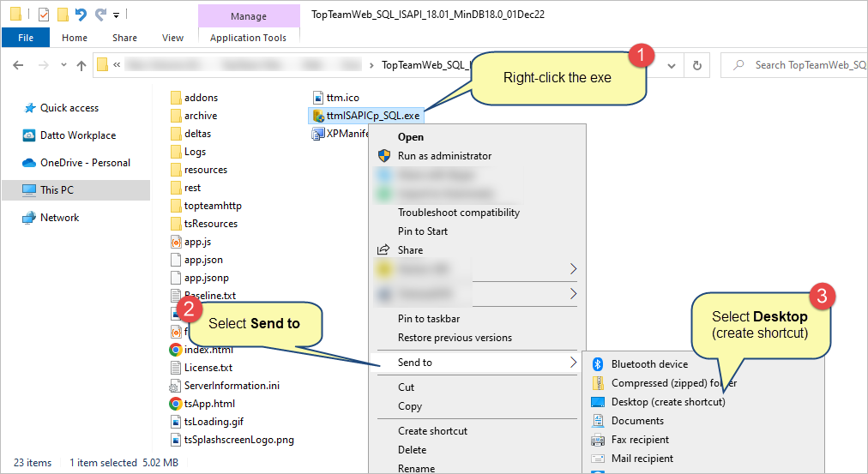This screenshot has width=868, height=474.
Task: Click the Search TopTeamWeb_SQL search box
Action: pyautogui.click(x=794, y=65)
